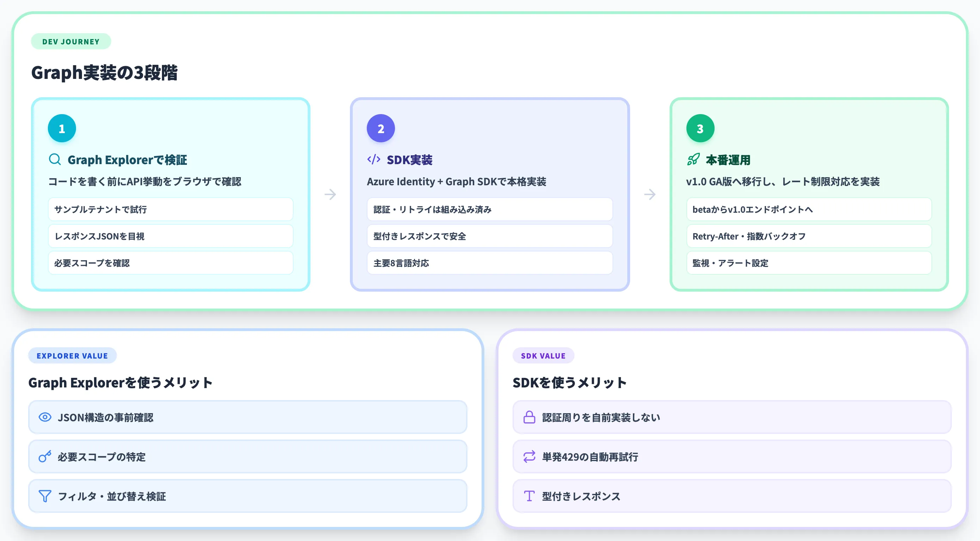Click the arrow between step 2 and step 3
Viewport: 980px width, 541px height.
(x=650, y=194)
